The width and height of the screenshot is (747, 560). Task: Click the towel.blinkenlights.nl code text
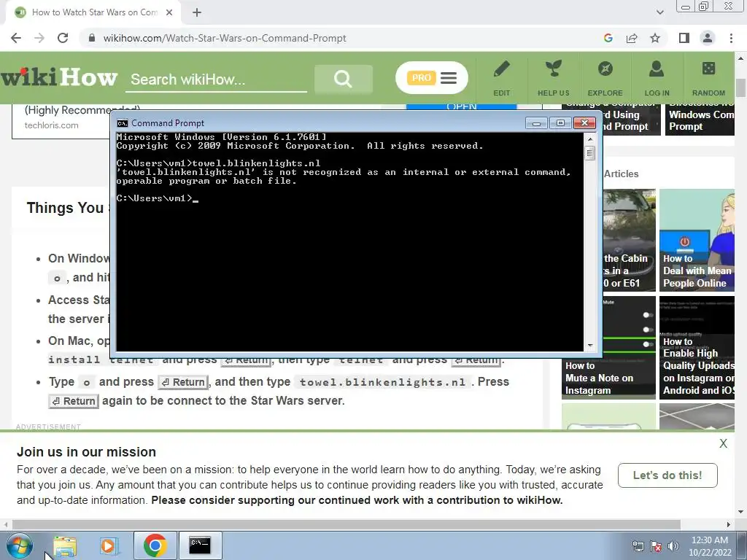pyautogui.click(x=382, y=382)
